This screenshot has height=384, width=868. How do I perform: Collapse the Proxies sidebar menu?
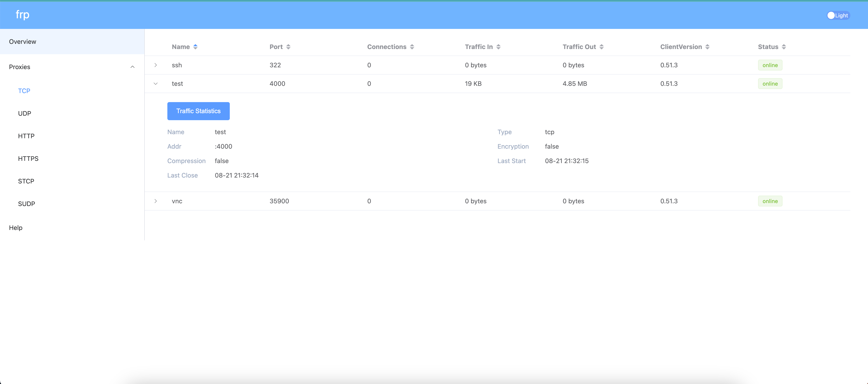click(133, 67)
